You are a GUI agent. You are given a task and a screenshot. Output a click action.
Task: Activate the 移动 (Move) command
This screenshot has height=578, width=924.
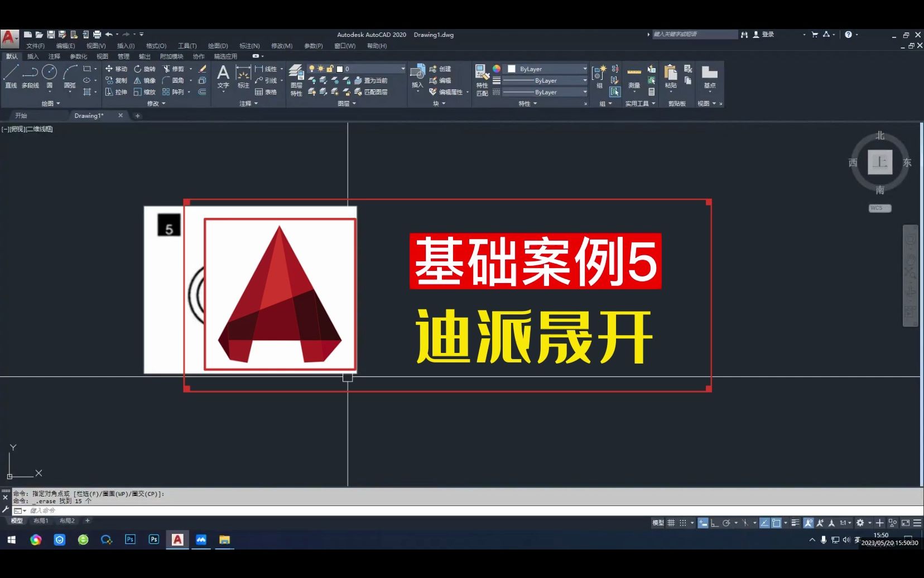pos(117,69)
